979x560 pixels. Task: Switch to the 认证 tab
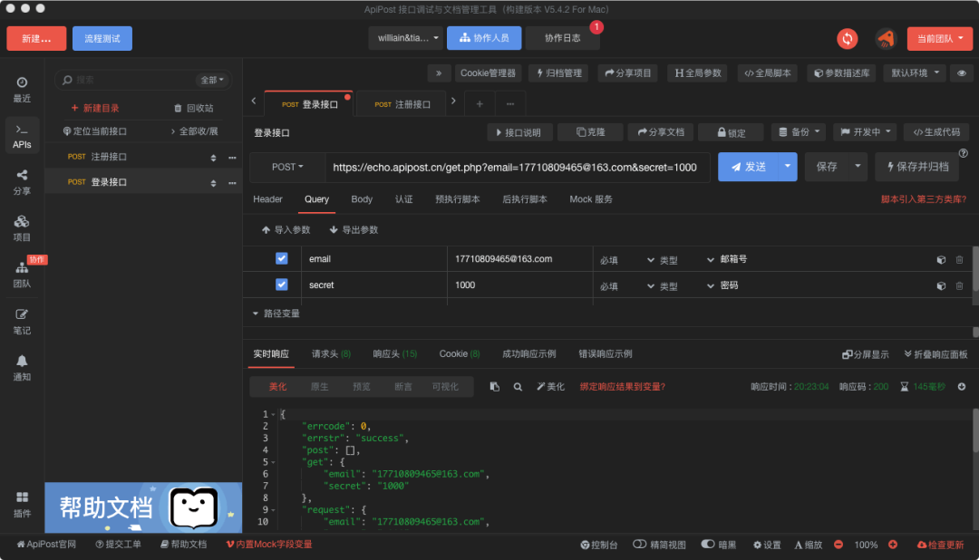click(403, 199)
